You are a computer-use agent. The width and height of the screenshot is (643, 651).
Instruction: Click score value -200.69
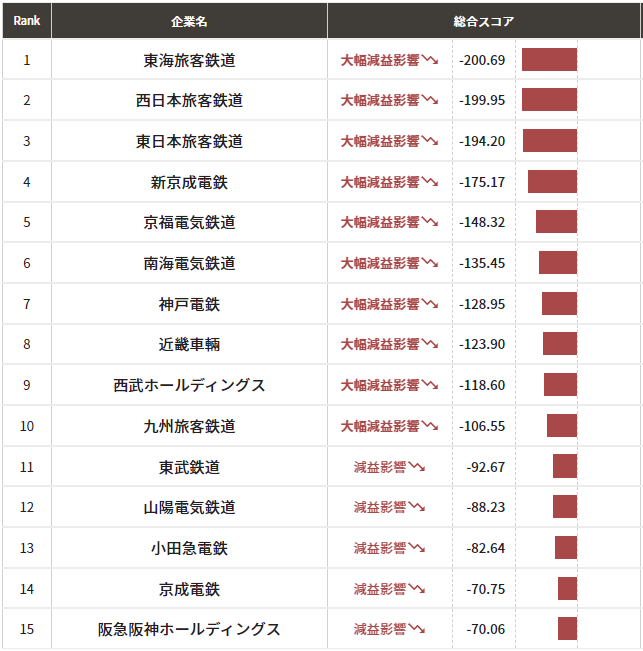tap(482, 60)
